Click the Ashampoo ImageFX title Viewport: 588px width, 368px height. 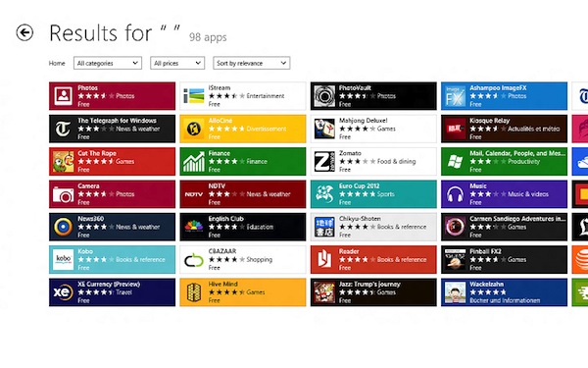point(498,88)
